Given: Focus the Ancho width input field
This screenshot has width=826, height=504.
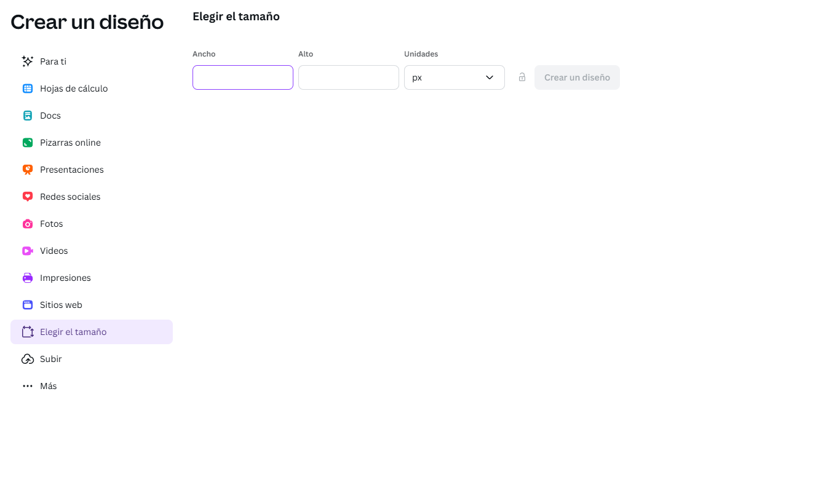Looking at the screenshot, I should click(243, 77).
